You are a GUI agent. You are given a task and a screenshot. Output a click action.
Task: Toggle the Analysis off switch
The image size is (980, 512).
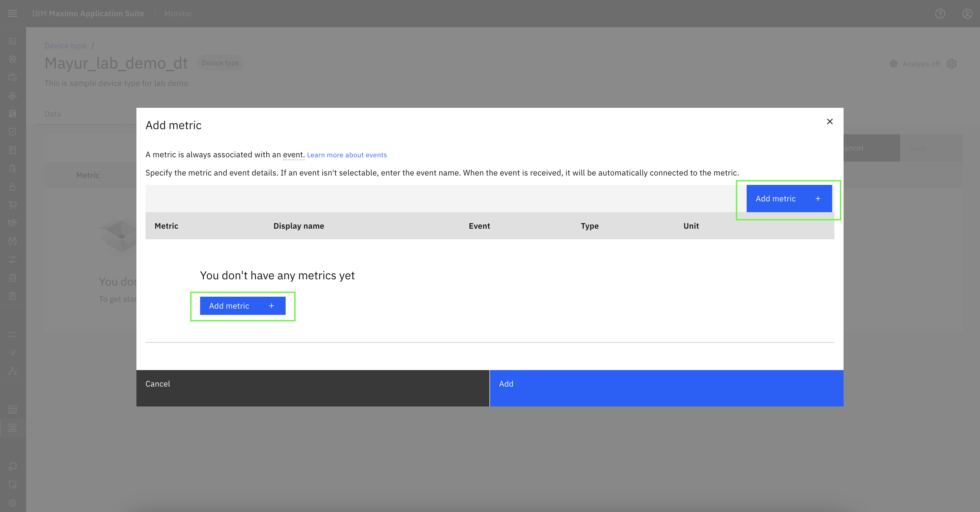point(894,63)
